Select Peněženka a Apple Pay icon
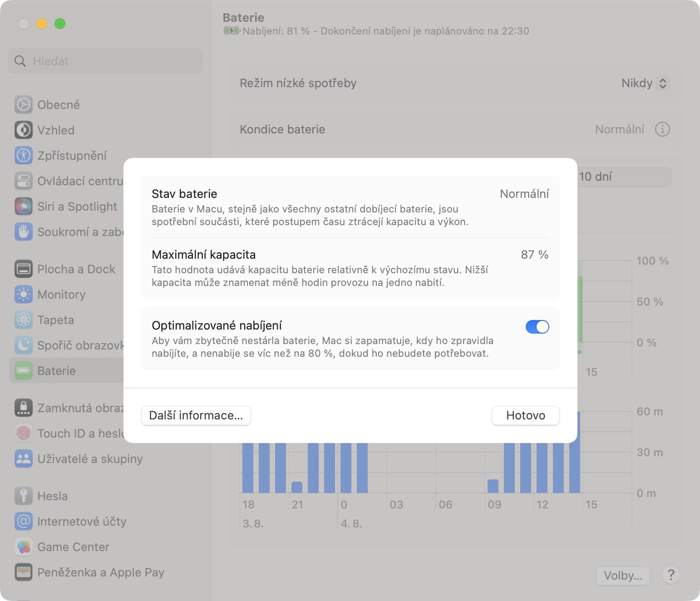 pyautogui.click(x=24, y=572)
